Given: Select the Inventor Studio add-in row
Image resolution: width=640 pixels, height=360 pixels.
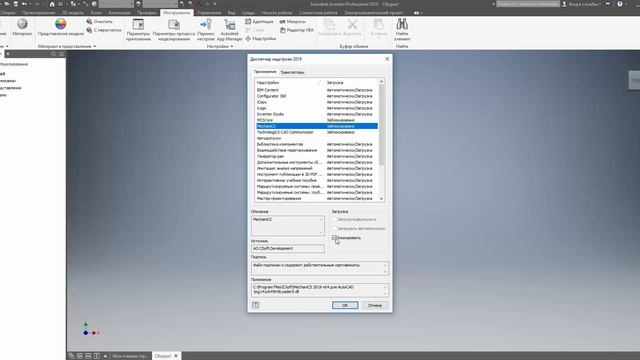Looking at the screenshot, I should (317, 114).
